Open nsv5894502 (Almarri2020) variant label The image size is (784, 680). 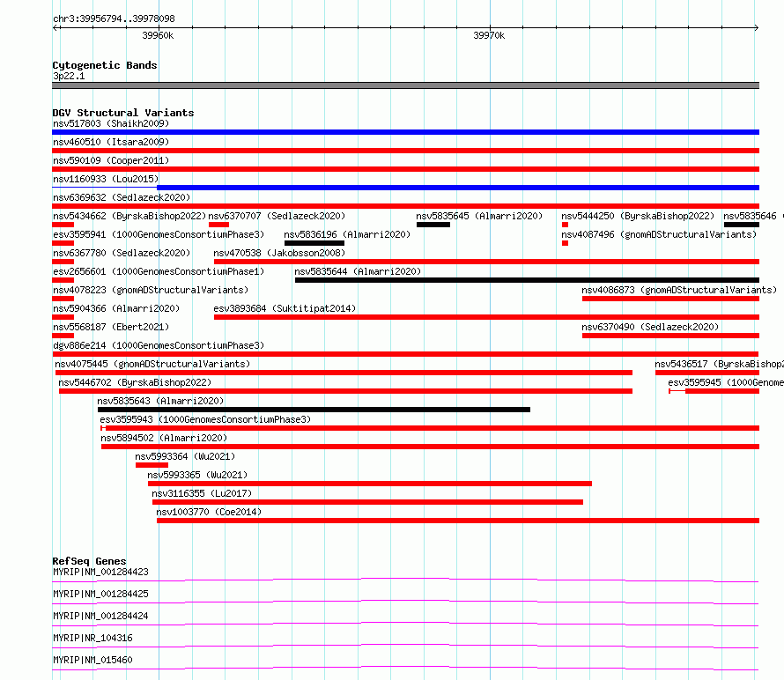[164, 438]
